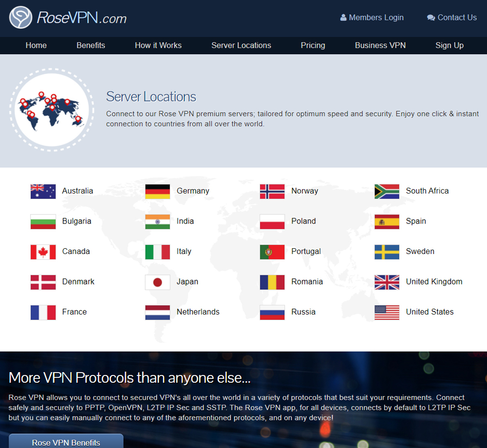Click the Norway flag icon

tap(272, 192)
